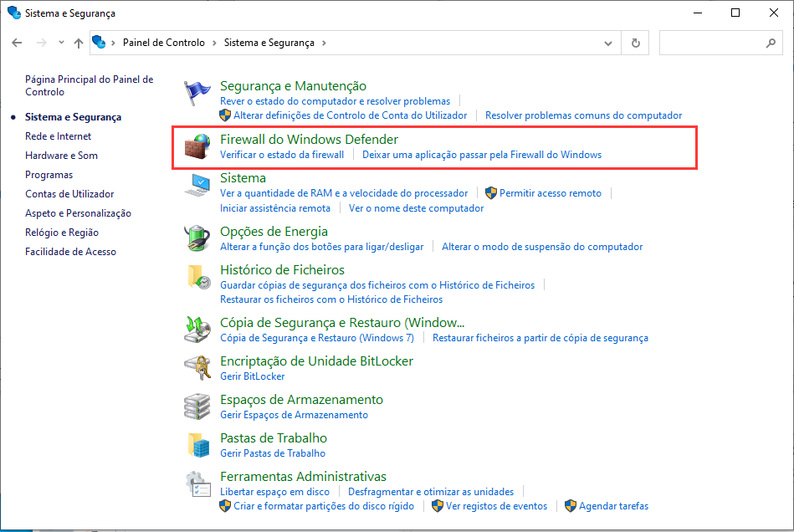
Task: Open Histórico de Ficheiros heading
Action: pos(282,270)
